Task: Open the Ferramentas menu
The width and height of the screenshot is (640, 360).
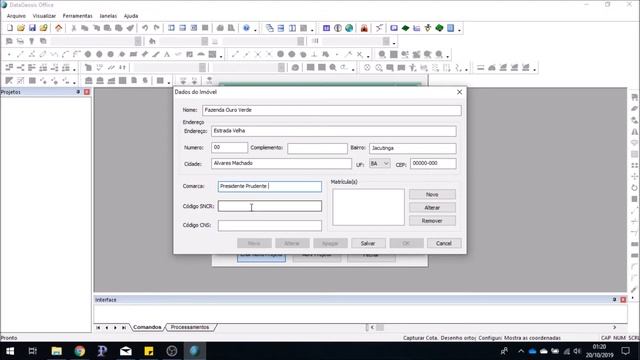Action: [x=78, y=16]
